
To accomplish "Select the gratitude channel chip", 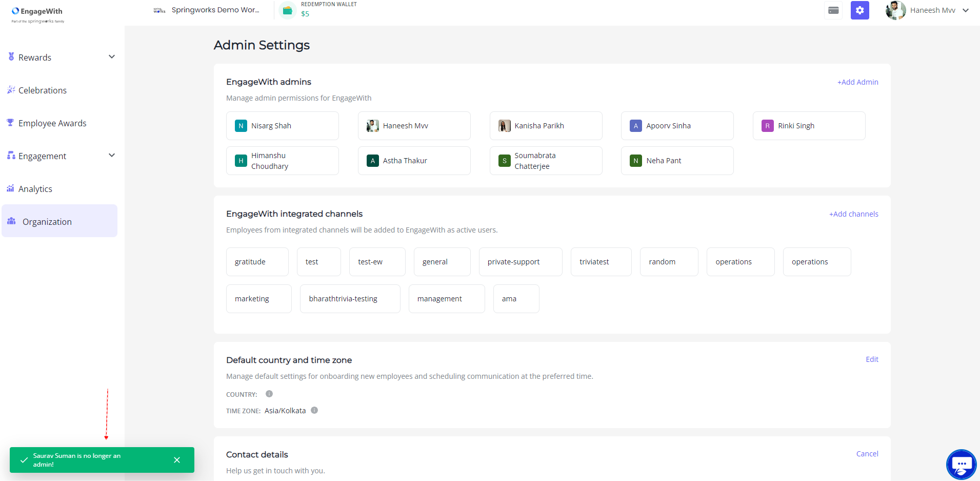I will tap(257, 262).
